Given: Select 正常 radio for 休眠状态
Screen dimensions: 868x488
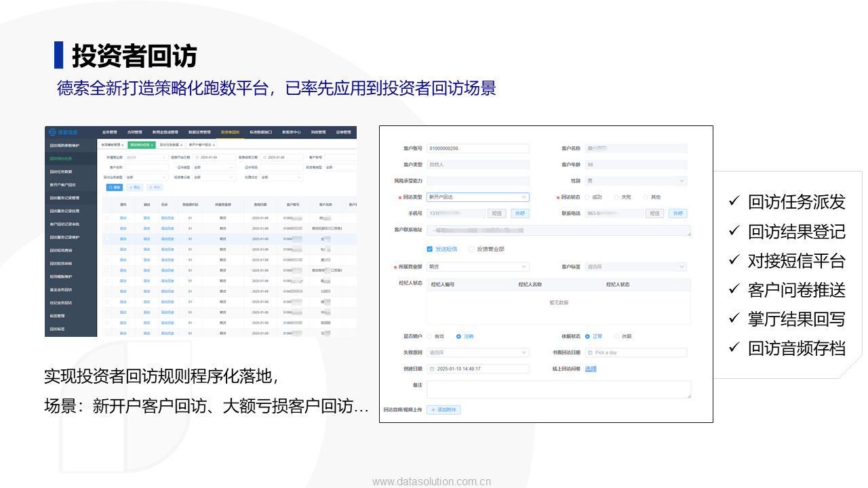Looking at the screenshot, I should pos(587,336).
